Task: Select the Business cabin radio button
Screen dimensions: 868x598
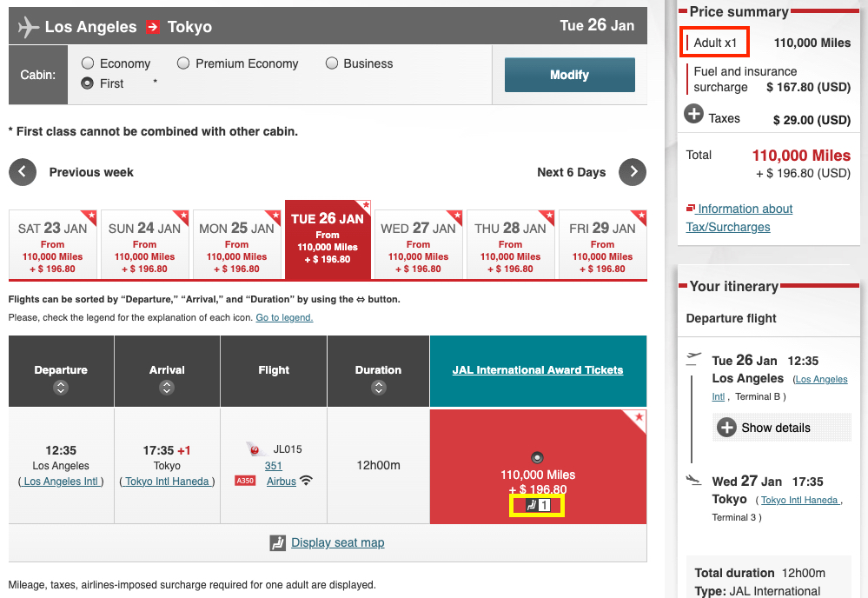Action: (x=332, y=63)
